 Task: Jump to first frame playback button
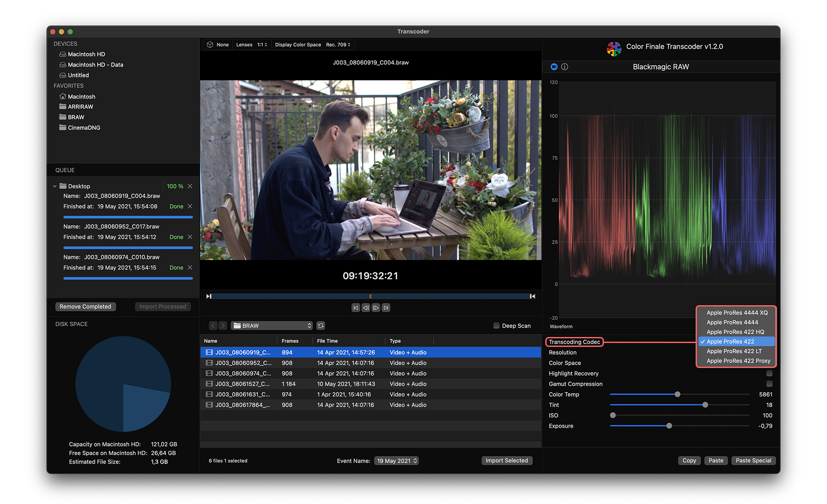(355, 308)
